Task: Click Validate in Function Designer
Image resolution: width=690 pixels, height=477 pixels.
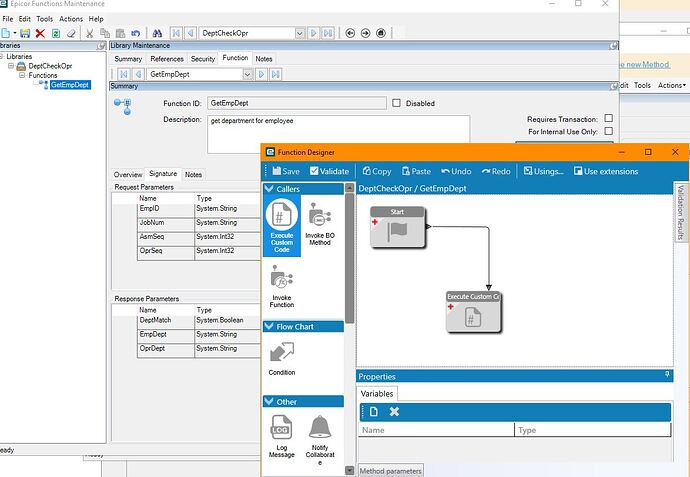Action: coord(330,171)
